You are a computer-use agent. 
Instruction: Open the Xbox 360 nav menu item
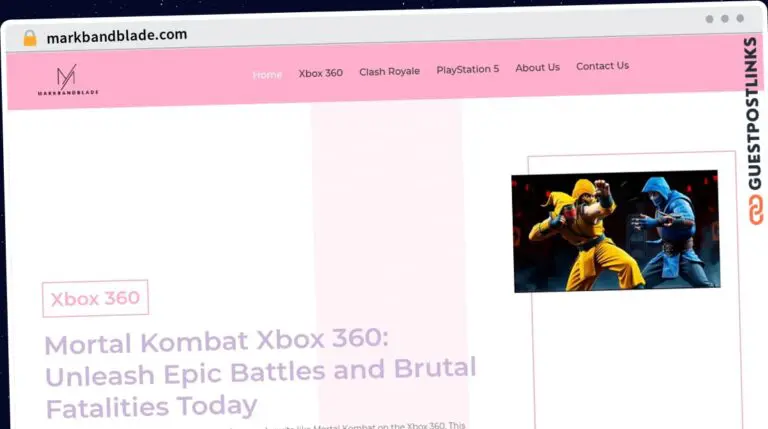[x=321, y=73]
